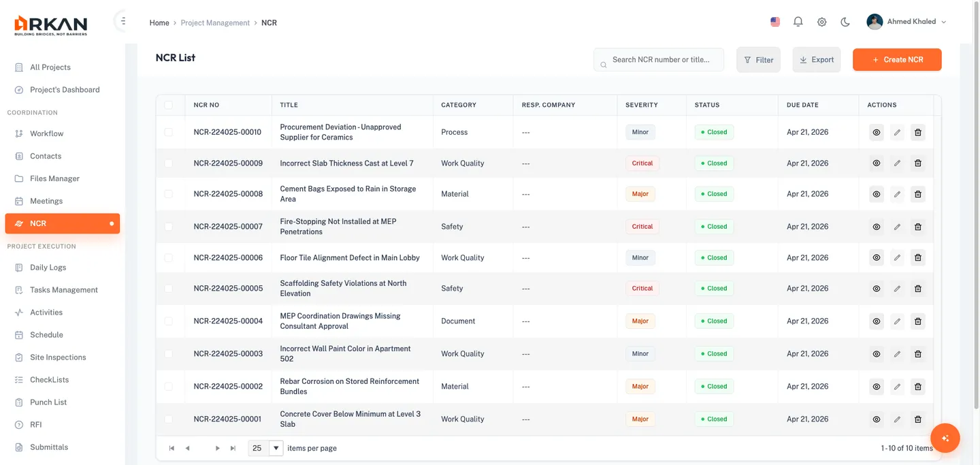Viewport: 980px width, 465px height.
Task: Follow the Project Management breadcrumb link
Action: click(x=215, y=22)
